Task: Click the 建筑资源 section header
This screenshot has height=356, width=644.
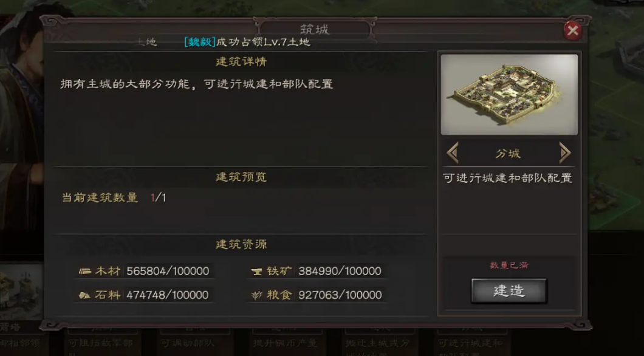Action: 242,244
